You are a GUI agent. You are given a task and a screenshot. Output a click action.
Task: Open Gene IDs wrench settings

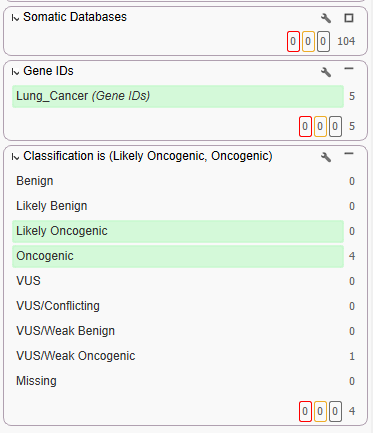326,72
